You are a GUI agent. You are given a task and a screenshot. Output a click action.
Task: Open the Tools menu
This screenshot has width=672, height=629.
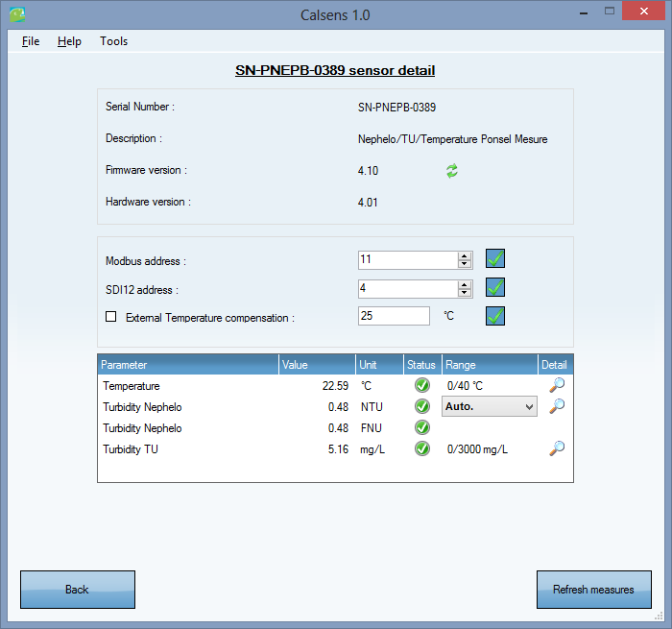coord(113,41)
